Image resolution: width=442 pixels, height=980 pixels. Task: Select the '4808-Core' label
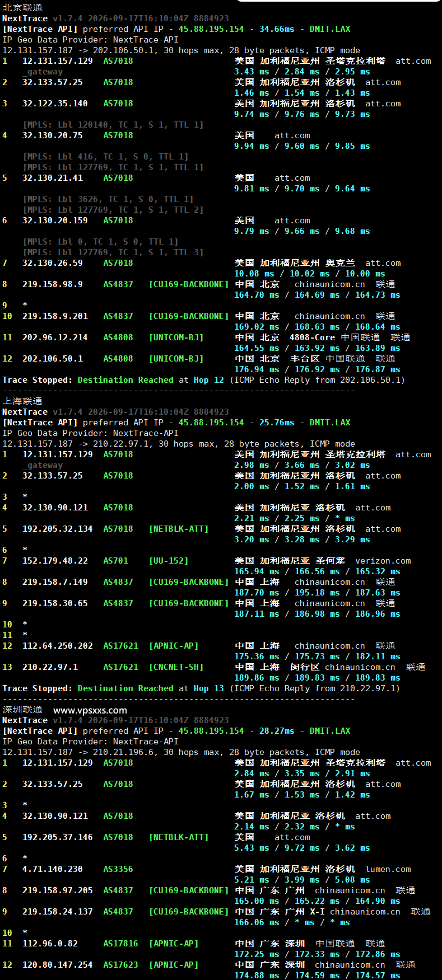coord(312,337)
